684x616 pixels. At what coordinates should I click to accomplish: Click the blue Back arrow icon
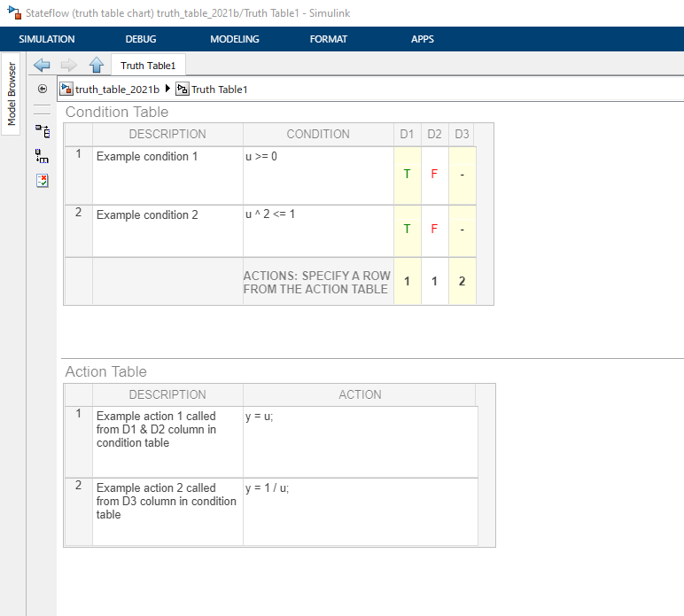[42, 65]
